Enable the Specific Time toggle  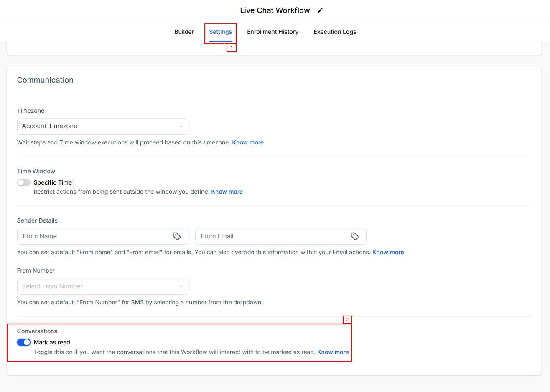[24, 182]
